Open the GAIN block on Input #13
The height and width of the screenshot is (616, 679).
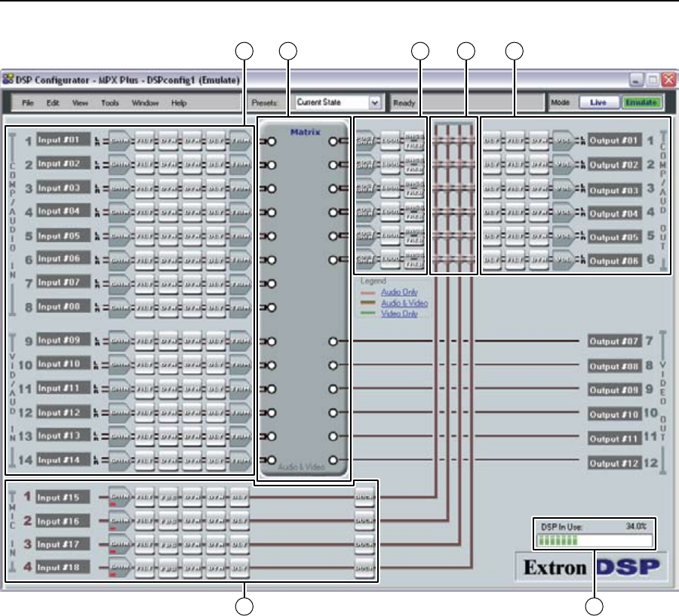click(119, 437)
